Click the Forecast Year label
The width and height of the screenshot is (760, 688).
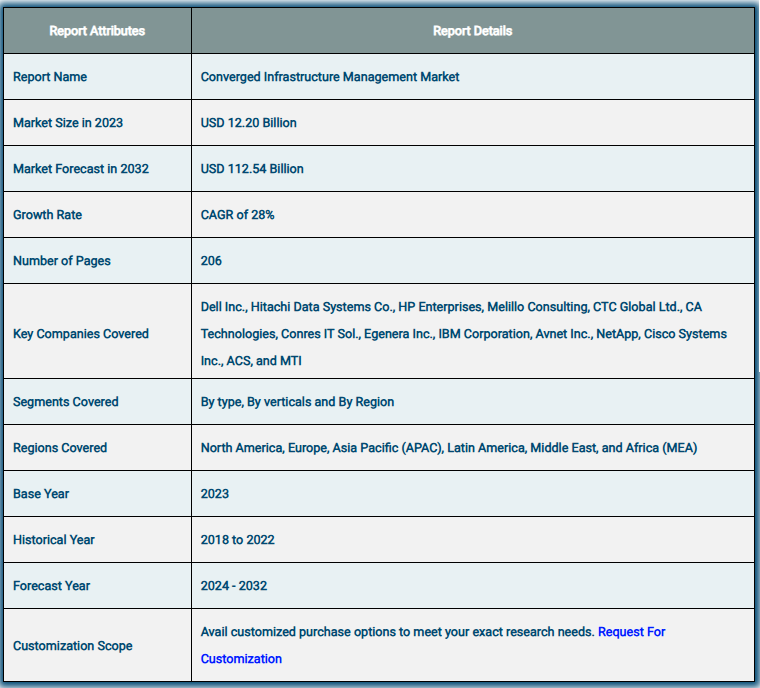coord(51,586)
